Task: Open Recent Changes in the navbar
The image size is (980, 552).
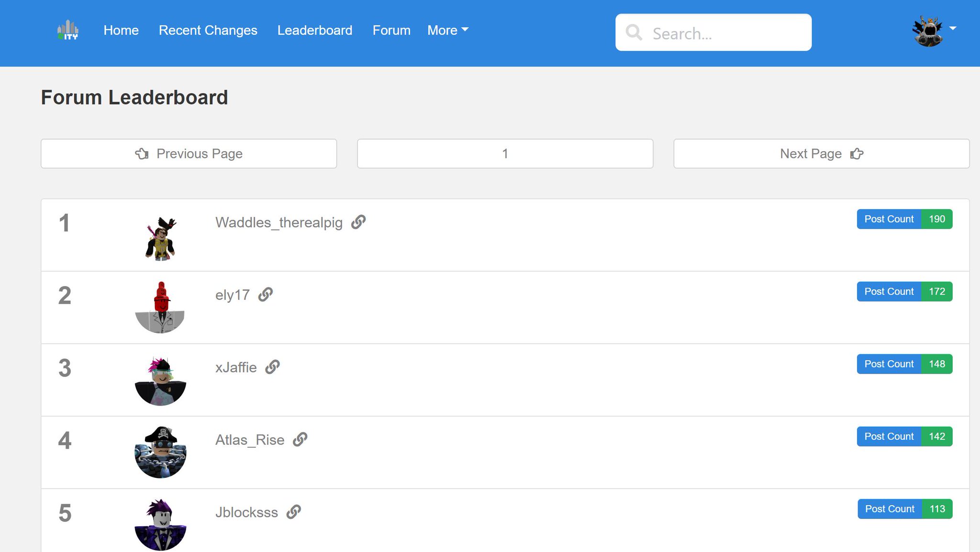Action: (208, 30)
